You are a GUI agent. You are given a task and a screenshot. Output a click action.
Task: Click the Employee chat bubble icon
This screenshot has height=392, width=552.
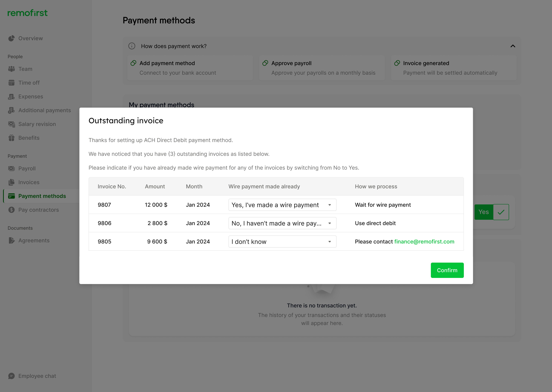coord(11,376)
